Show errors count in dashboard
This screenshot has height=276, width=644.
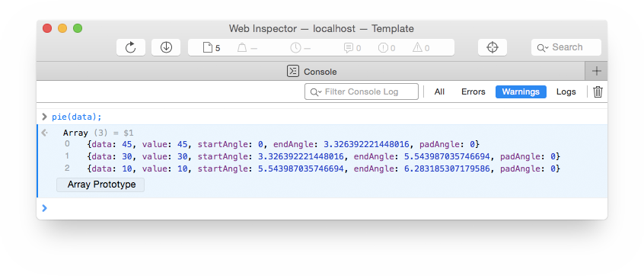pos(387,48)
